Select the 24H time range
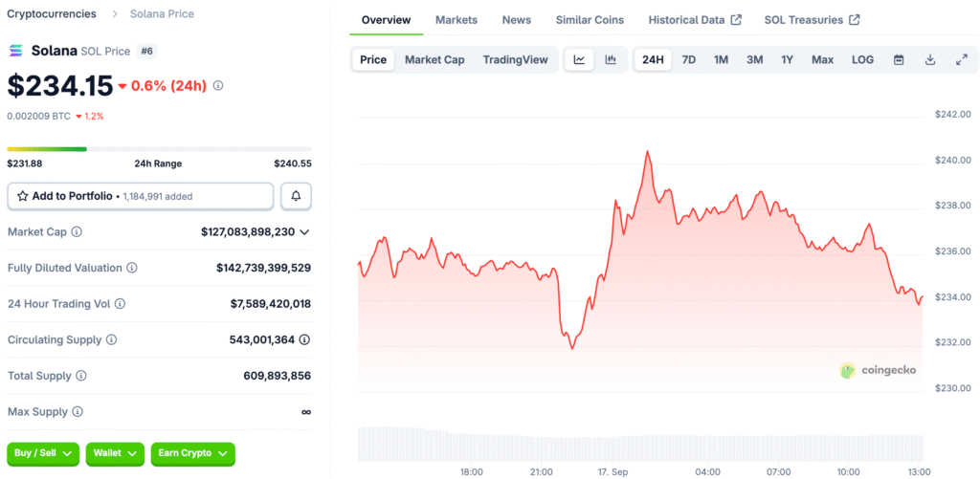The width and height of the screenshot is (980, 479). point(653,60)
